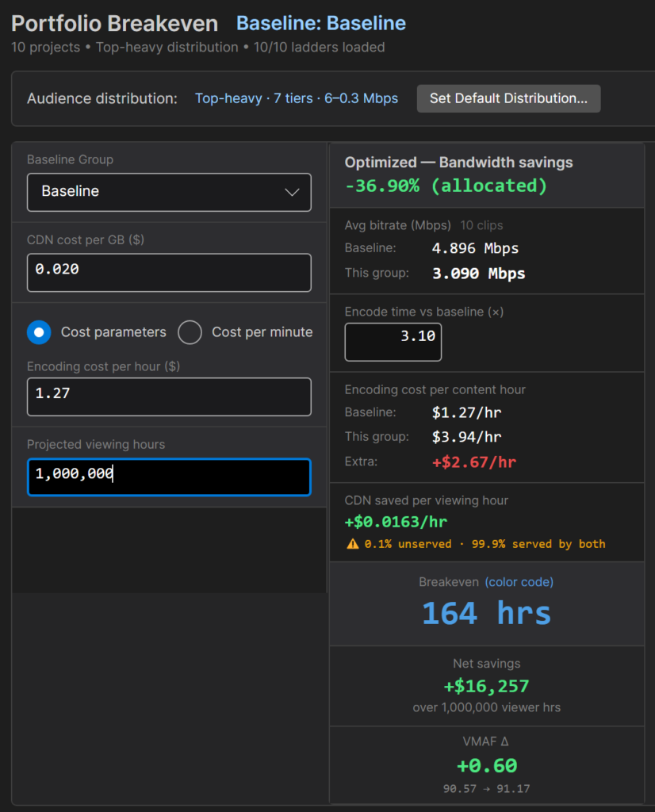Open the color code link
Screen dimensions: 655x812
(x=519, y=582)
